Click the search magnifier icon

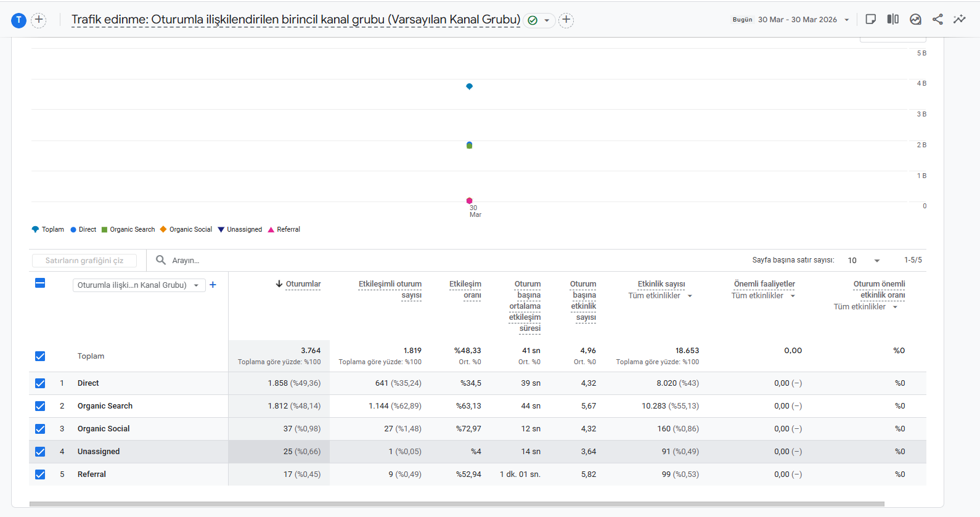161,260
